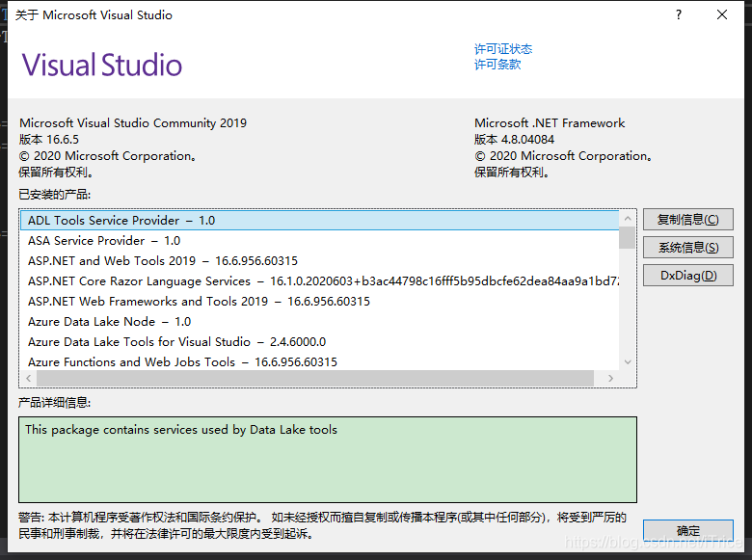Click product list scroll left arrow

click(29, 378)
